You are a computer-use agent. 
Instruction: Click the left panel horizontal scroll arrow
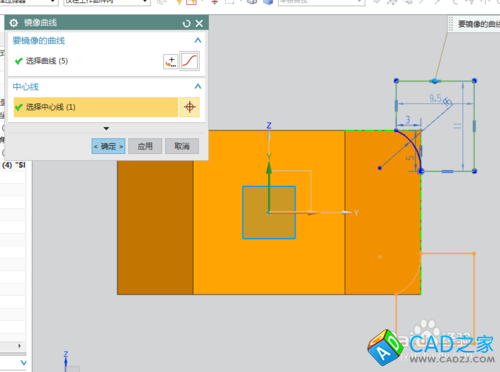(x=19, y=346)
